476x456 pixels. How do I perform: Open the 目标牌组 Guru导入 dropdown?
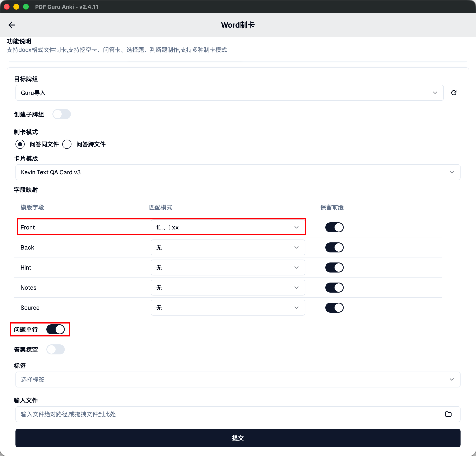click(229, 93)
